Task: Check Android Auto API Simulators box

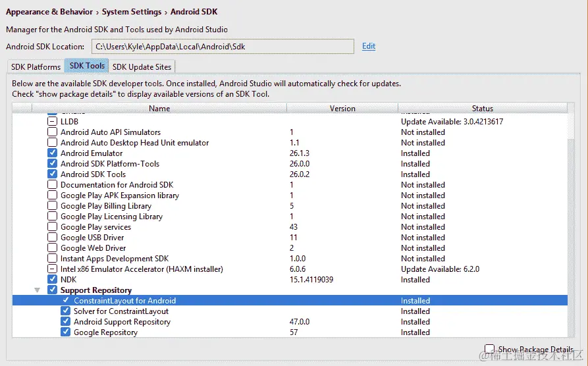Action: pyautogui.click(x=52, y=132)
